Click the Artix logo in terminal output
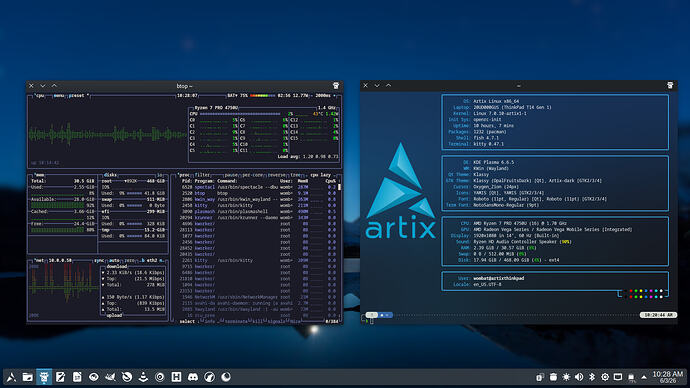Image resolution: width=690 pixels, height=388 pixels. pos(400,190)
